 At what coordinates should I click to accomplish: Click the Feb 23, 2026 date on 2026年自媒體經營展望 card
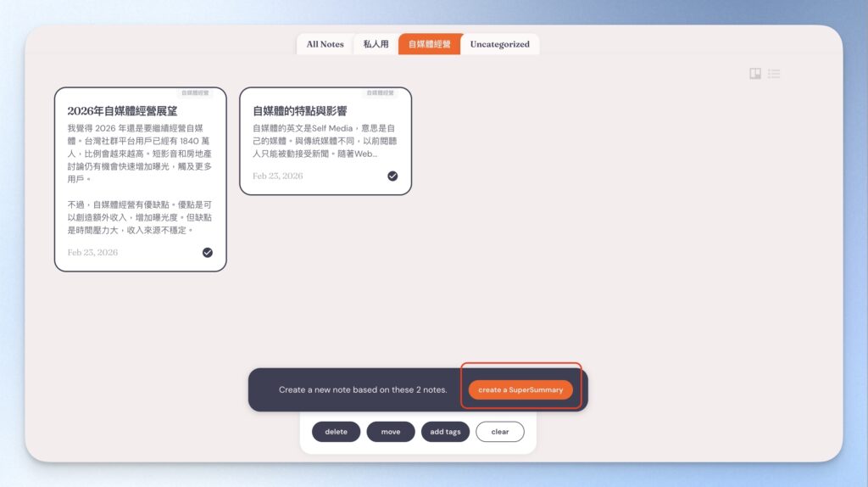tap(92, 253)
